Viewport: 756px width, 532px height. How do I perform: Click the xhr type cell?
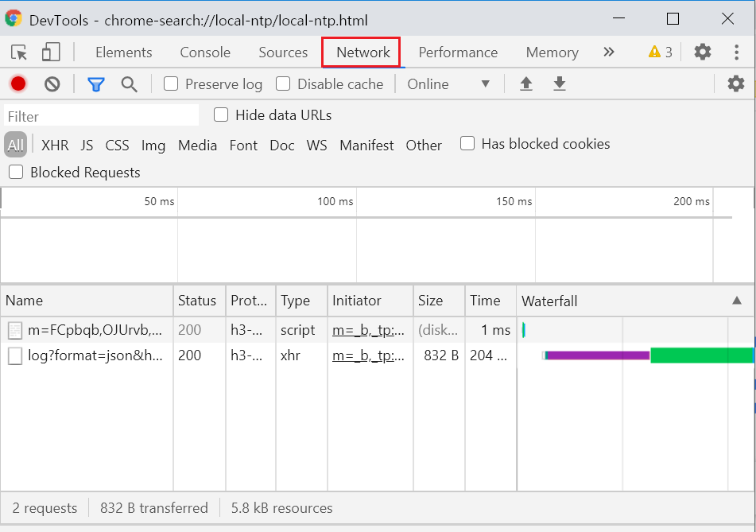pos(301,356)
